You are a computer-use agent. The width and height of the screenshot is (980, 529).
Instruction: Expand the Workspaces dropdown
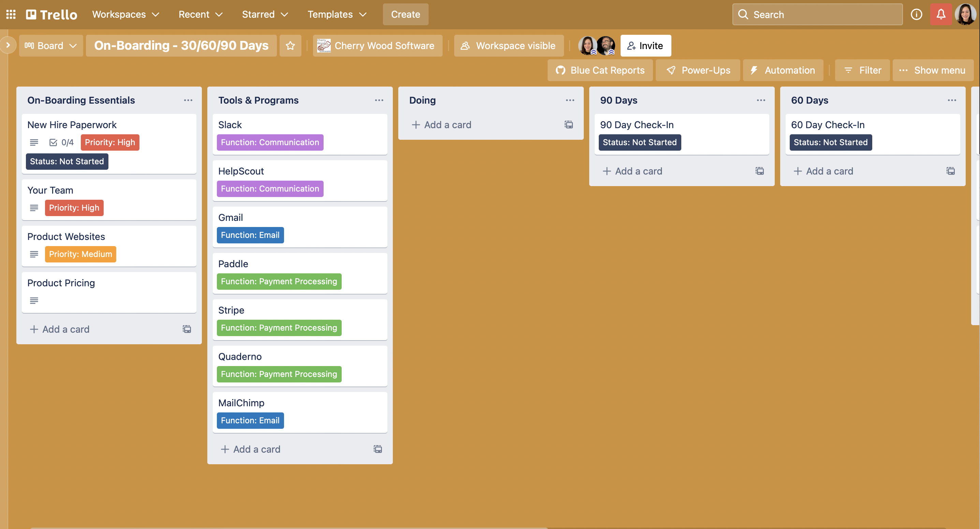coord(125,14)
